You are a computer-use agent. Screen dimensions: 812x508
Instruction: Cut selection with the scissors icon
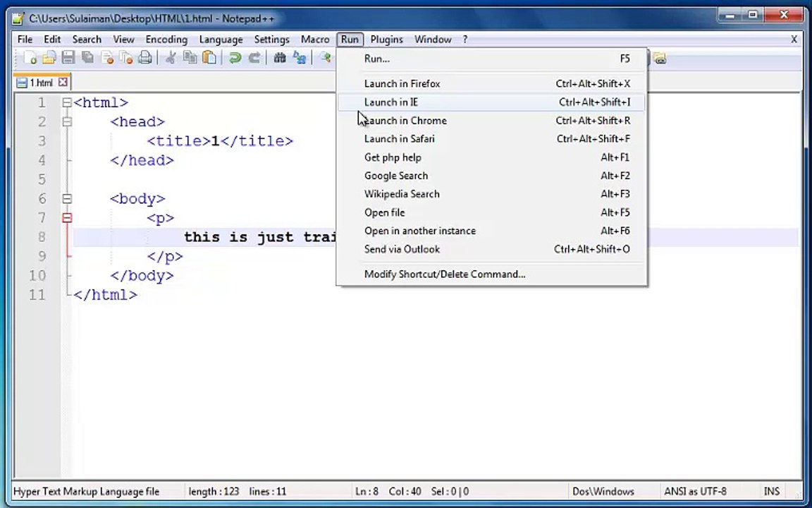click(171, 58)
